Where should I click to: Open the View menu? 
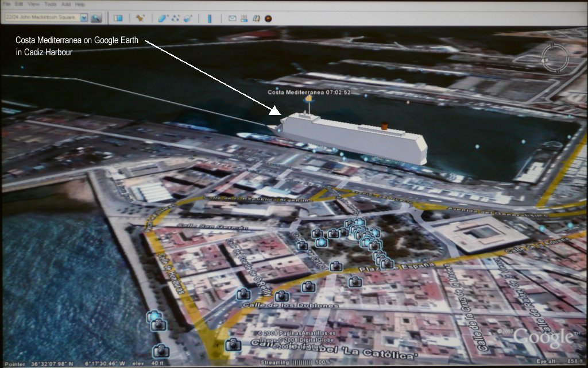click(x=33, y=4)
